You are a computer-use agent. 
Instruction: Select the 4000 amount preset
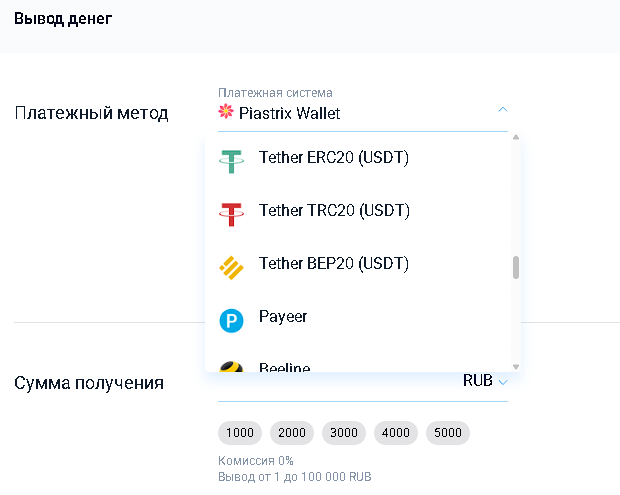(x=396, y=433)
